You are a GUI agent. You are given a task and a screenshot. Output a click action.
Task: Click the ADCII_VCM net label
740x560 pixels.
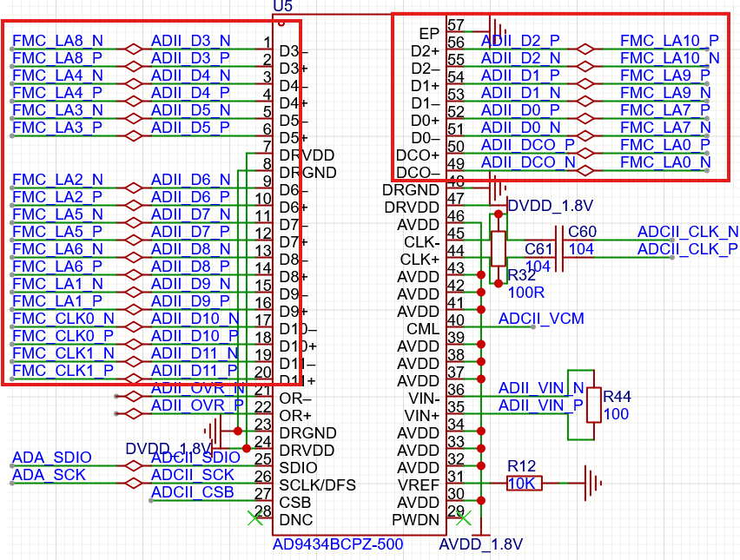point(541,319)
